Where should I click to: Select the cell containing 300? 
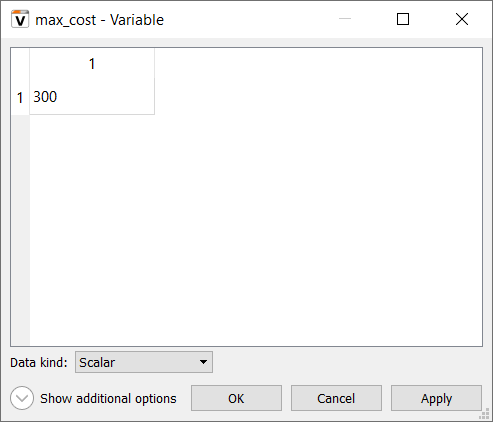pos(92,97)
